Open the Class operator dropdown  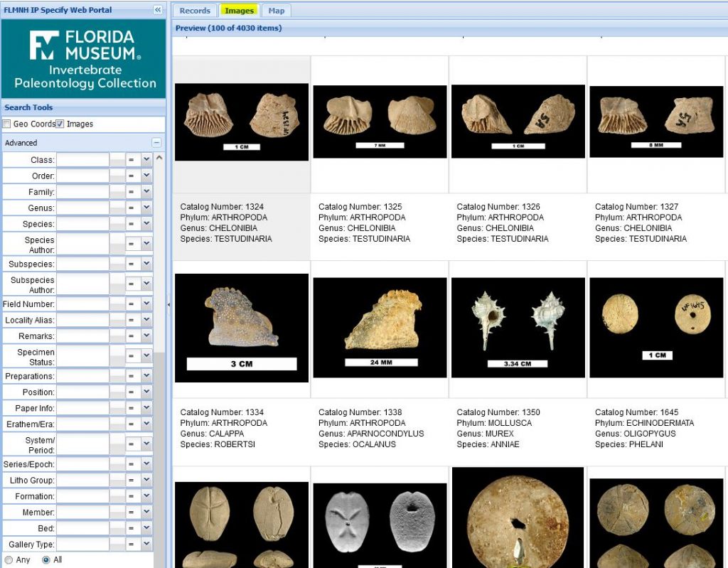[x=146, y=160]
